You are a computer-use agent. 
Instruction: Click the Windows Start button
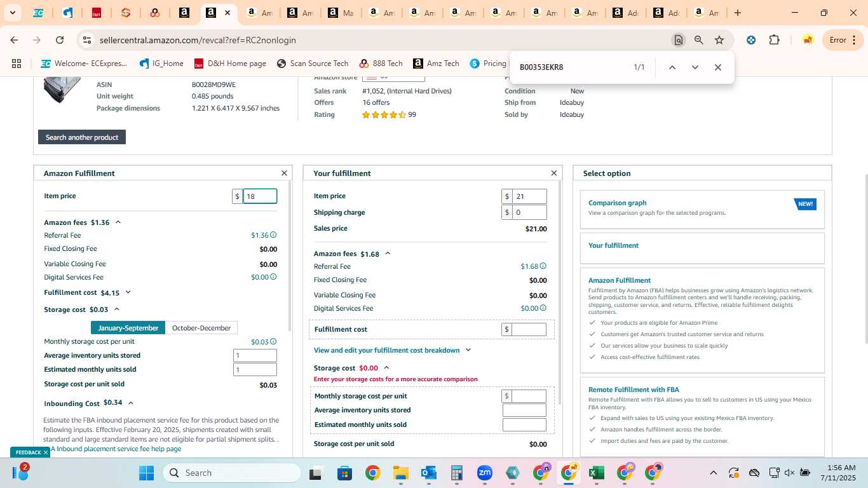(146, 473)
